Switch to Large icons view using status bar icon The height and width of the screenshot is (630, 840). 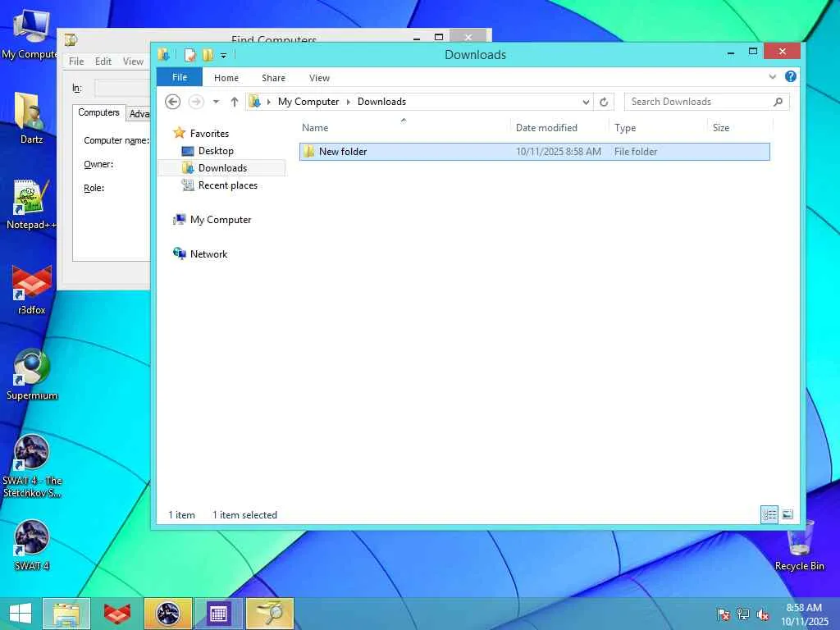[787, 515]
